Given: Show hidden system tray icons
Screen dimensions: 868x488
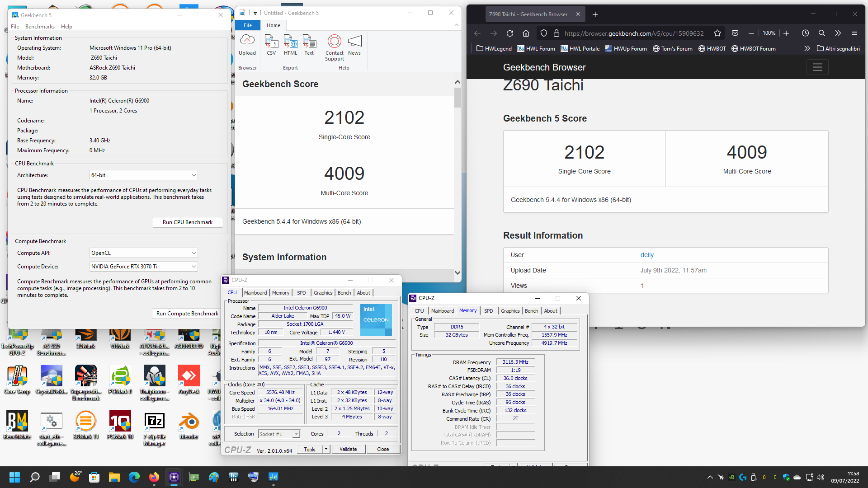Looking at the screenshot, I should 710,477.
